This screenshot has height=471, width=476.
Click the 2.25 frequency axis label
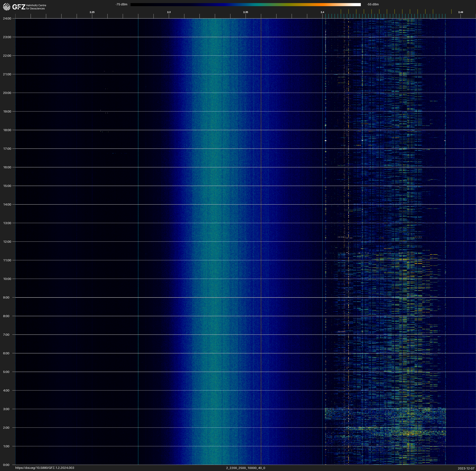pos(92,12)
